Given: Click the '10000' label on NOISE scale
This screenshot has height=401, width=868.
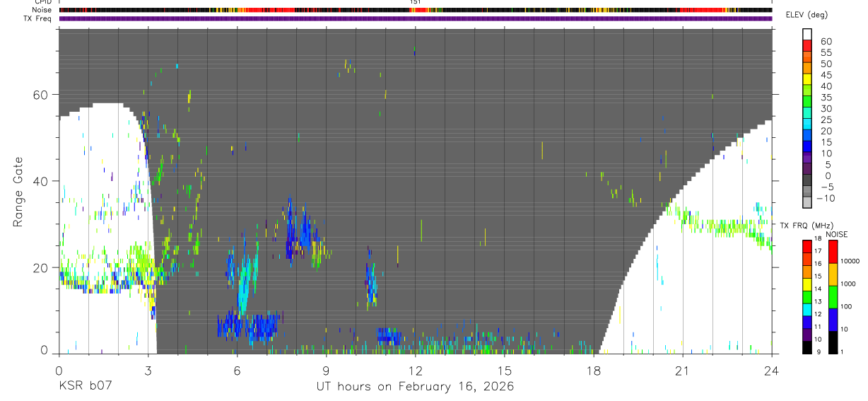Looking at the screenshot, I should click(851, 262).
